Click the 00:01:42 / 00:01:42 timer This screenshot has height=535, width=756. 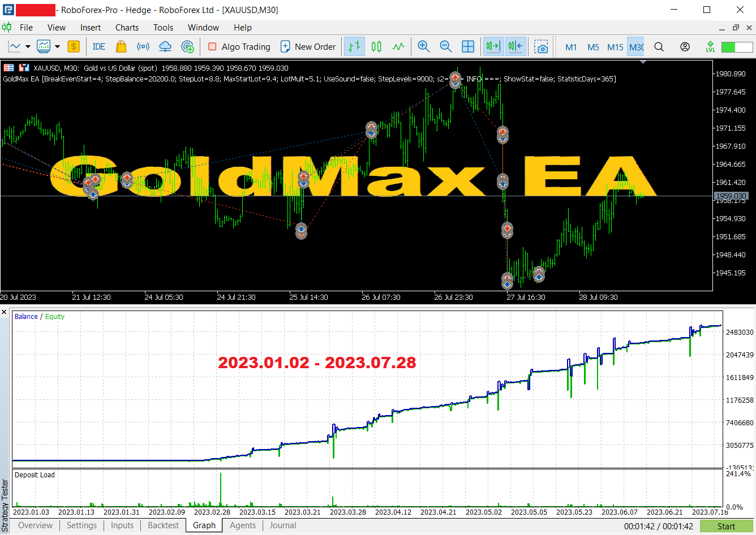[659, 526]
